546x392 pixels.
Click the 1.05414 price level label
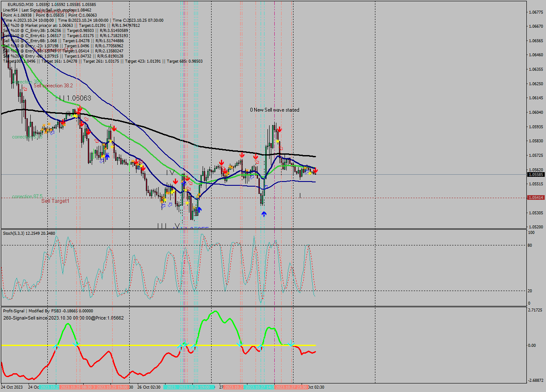535,197
